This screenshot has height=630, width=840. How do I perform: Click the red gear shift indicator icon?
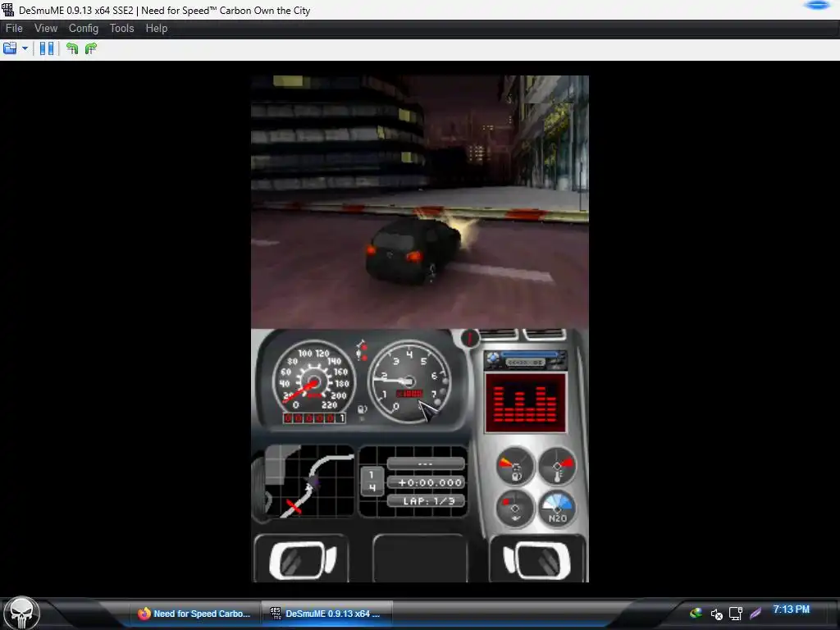coord(362,349)
